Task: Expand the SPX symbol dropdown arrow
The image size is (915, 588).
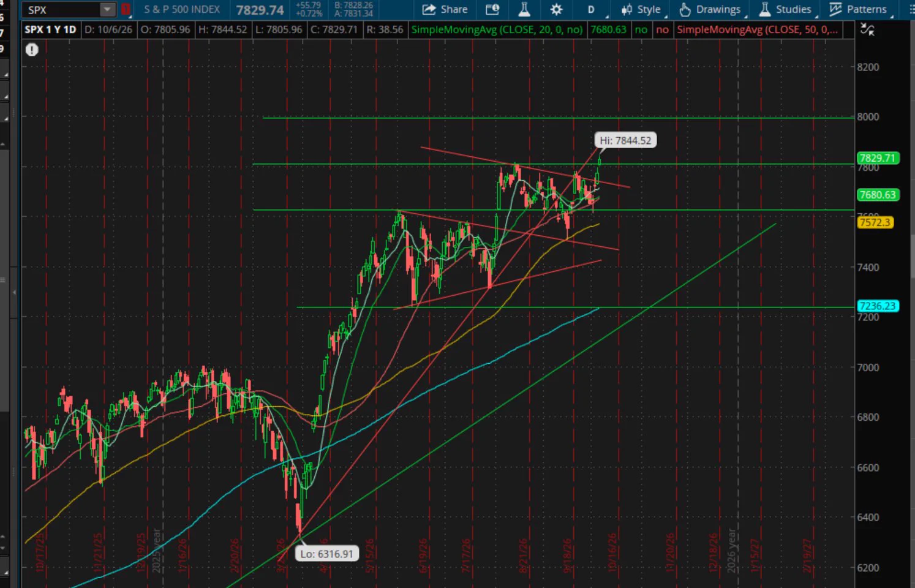Action: pyautogui.click(x=107, y=10)
